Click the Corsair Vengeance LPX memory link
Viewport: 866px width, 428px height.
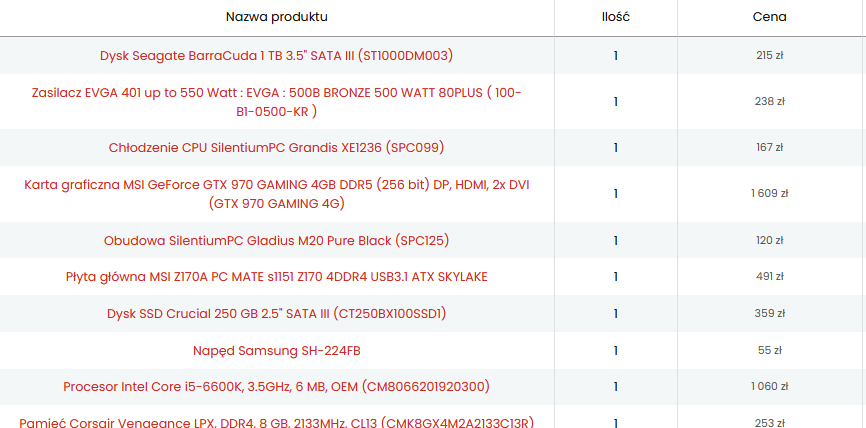click(276, 422)
